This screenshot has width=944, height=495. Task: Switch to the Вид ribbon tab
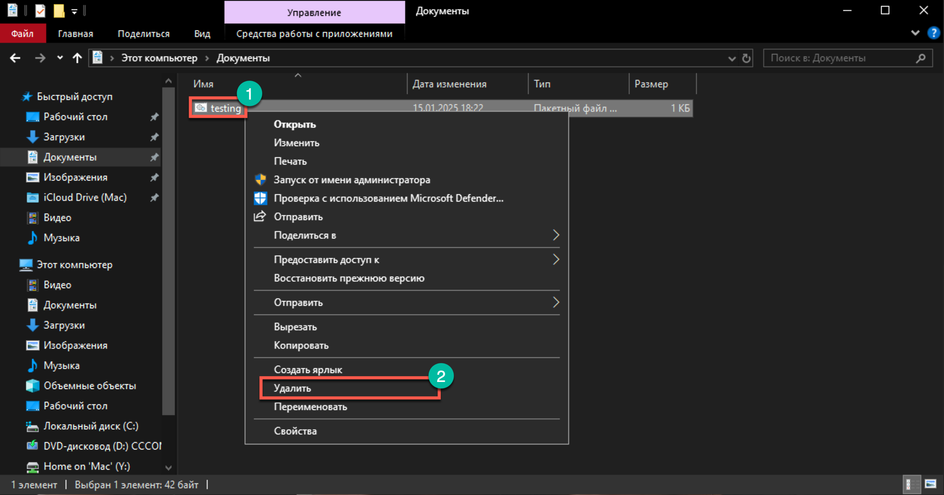point(202,34)
